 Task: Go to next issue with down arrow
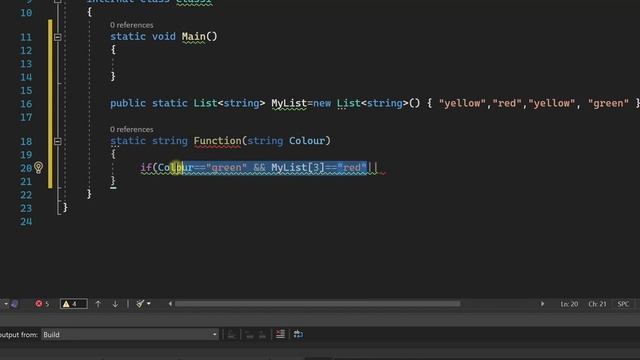[115, 304]
